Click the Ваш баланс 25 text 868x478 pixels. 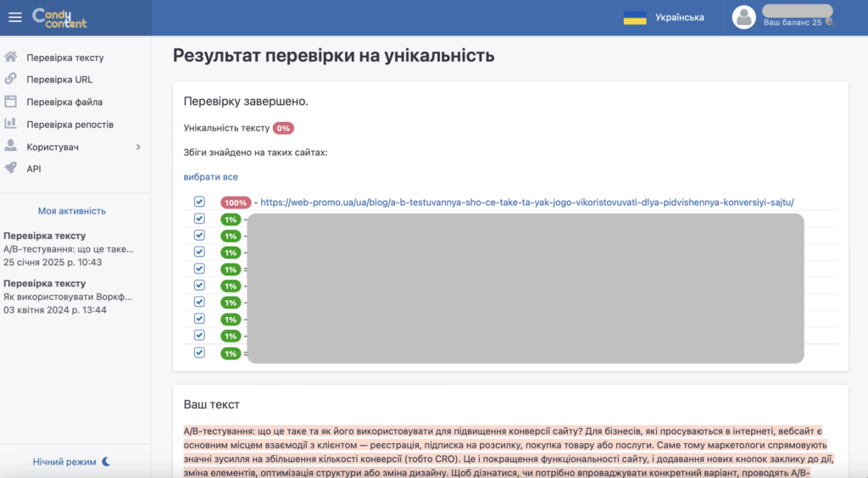click(793, 23)
